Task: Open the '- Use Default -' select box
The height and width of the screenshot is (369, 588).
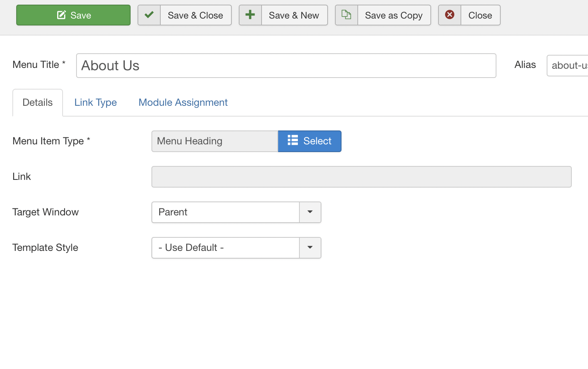Action: tap(226, 247)
